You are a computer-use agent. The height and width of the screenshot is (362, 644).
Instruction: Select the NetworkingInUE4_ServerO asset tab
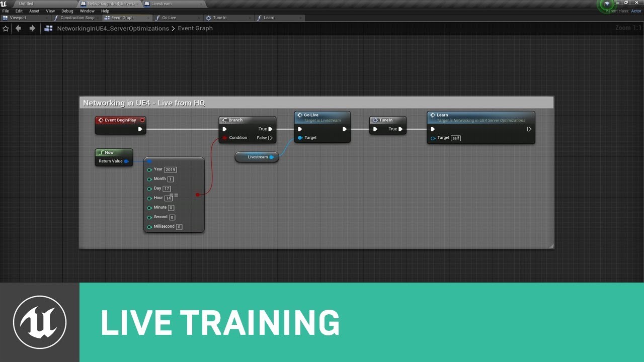111,4
